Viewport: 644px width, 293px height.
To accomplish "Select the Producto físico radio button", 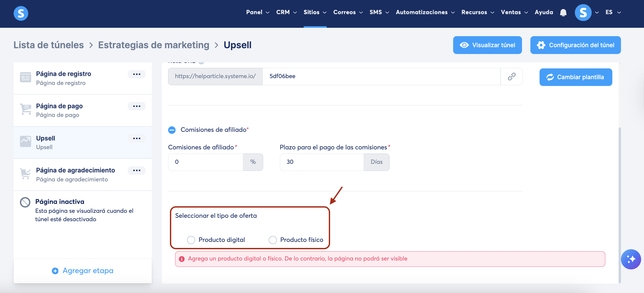I will click(x=273, y=240).
